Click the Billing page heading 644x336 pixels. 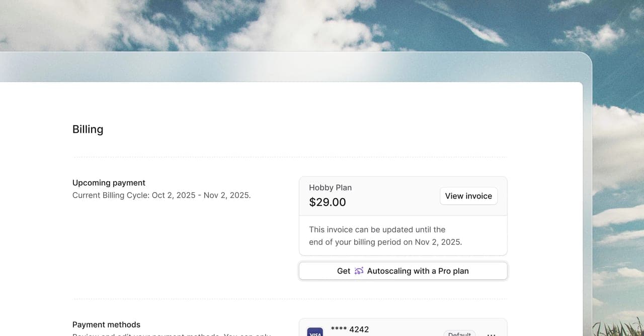pos(88,129)
